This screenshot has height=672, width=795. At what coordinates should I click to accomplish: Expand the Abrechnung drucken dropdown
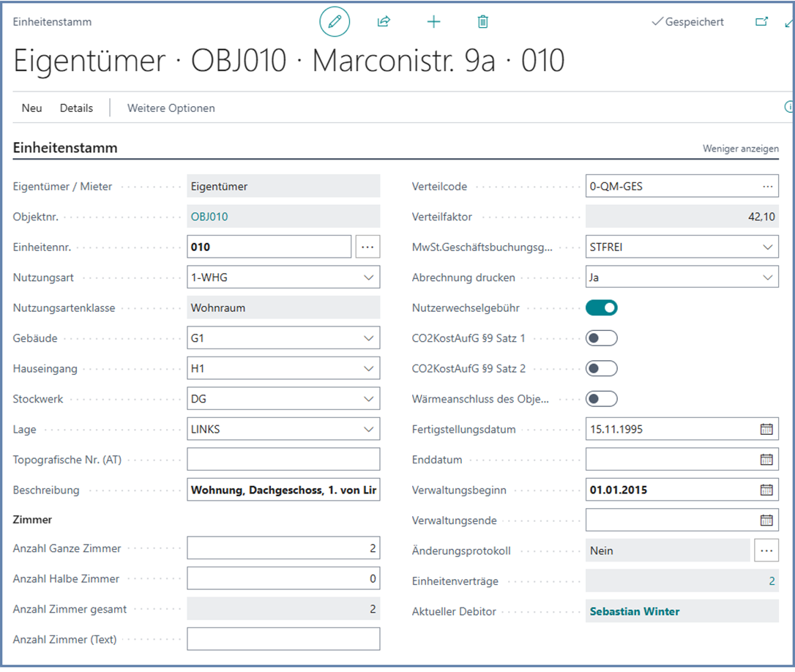click(x=766, y=278)
